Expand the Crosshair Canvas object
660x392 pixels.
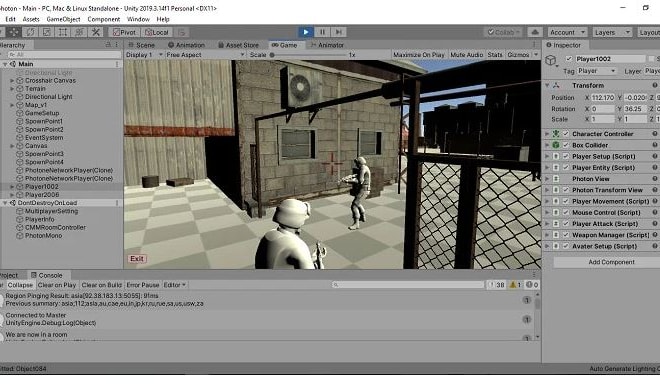(x=12, y=80)
